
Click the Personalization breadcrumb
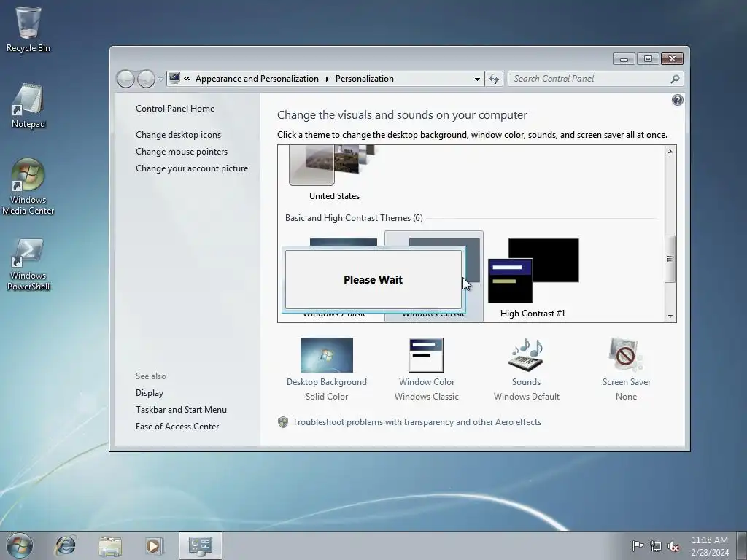[365, 79]
